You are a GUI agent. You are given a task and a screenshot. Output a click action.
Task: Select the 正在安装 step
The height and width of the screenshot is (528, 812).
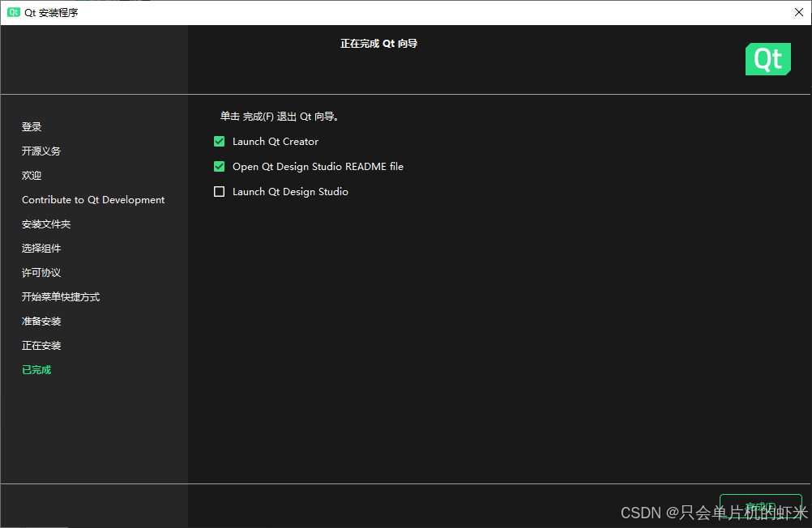point(41,345)
